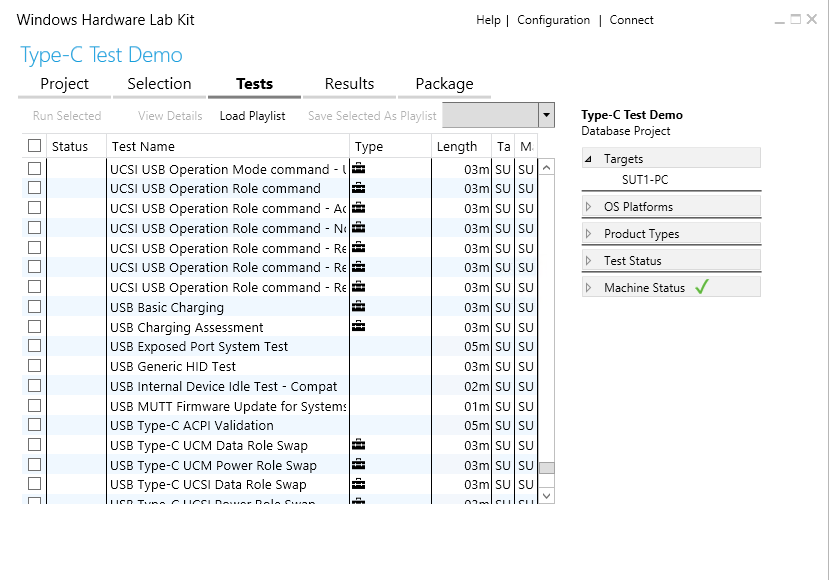The image size is (829, 580).
Task: Open the playlist dropdown arrow
Action: [546, 115]
